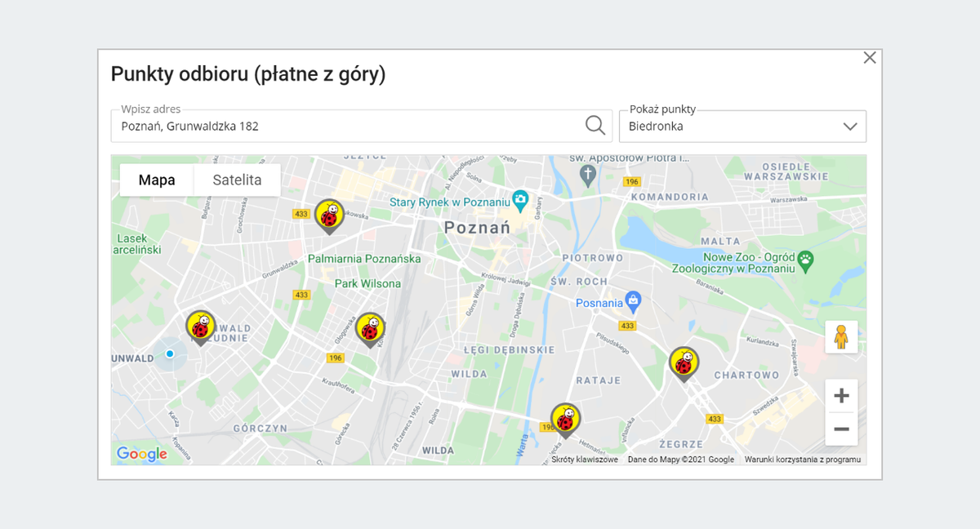
Task: Click the Posnania shopping mall icon
Action: click(634, 300)
